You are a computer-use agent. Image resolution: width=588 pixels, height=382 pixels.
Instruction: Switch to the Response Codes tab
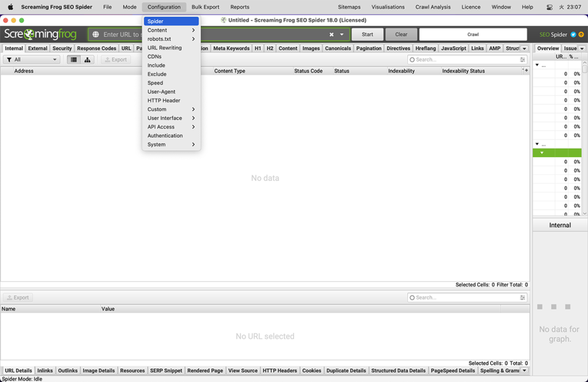click(x=96, y=48)
